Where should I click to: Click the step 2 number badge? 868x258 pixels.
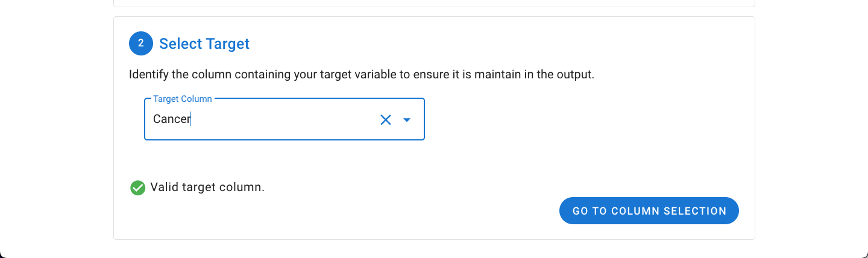pyautogui.click(x=141, y=43)
